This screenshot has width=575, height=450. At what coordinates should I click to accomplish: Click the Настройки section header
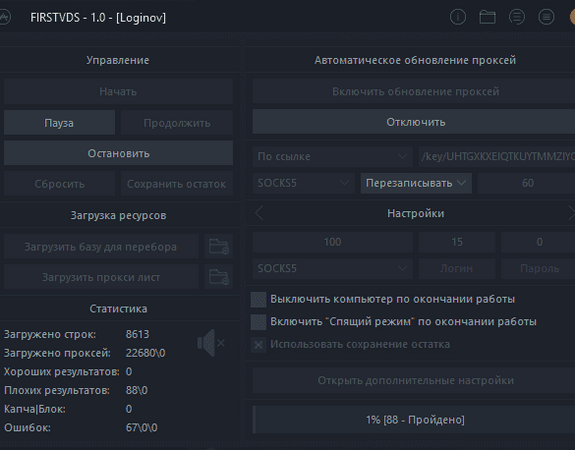415,213
